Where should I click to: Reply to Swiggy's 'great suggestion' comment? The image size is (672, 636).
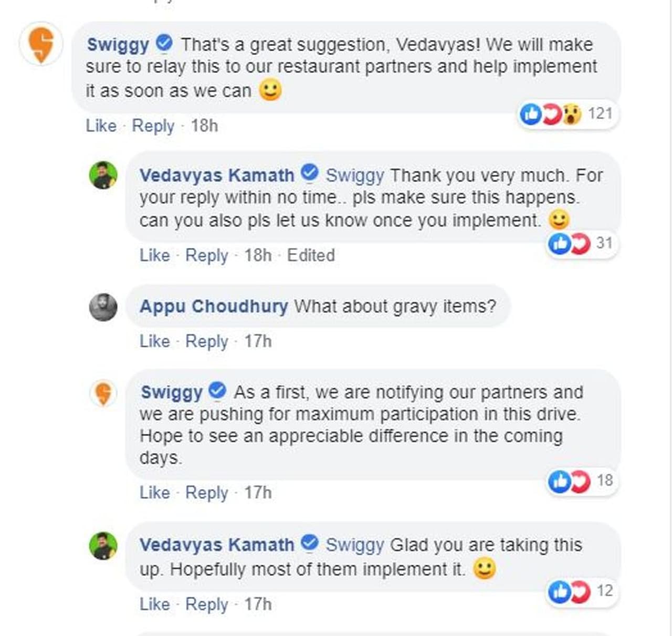(x=153, y=126)
